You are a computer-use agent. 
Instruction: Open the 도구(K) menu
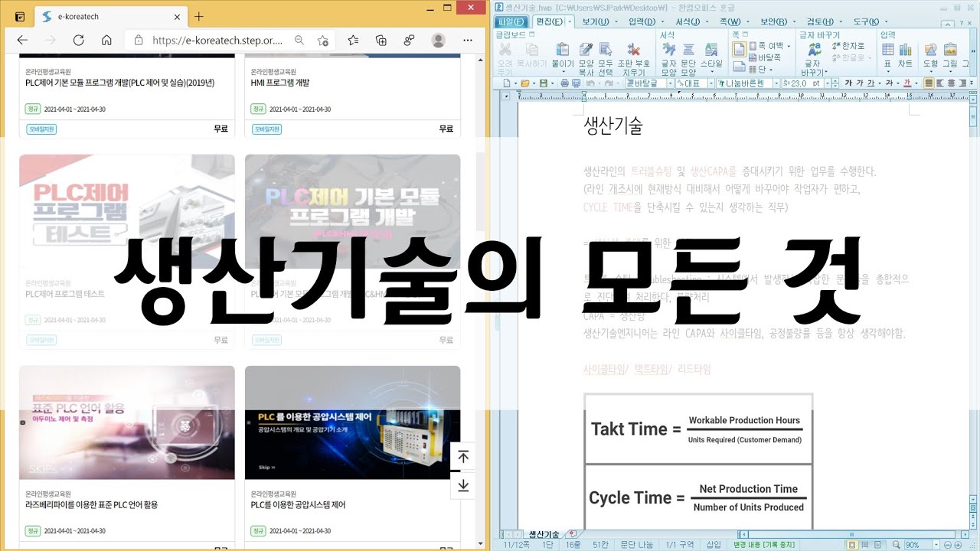(x=866, y=21)
